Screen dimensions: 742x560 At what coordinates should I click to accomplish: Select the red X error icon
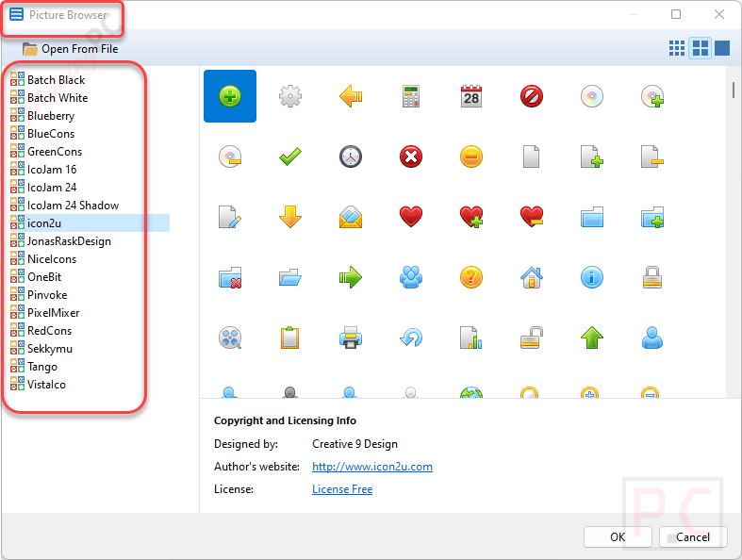point(411,156)
